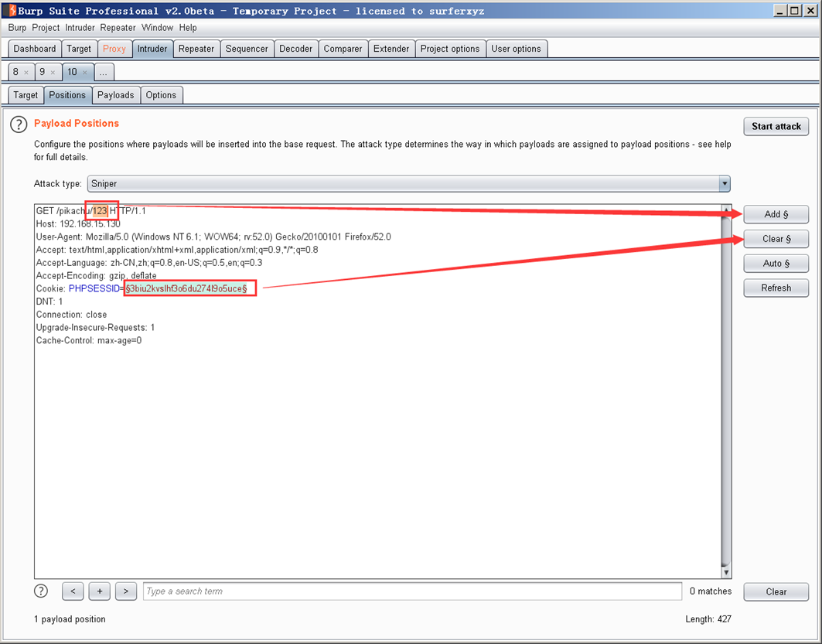Click the Start attack button

(776, 126)
